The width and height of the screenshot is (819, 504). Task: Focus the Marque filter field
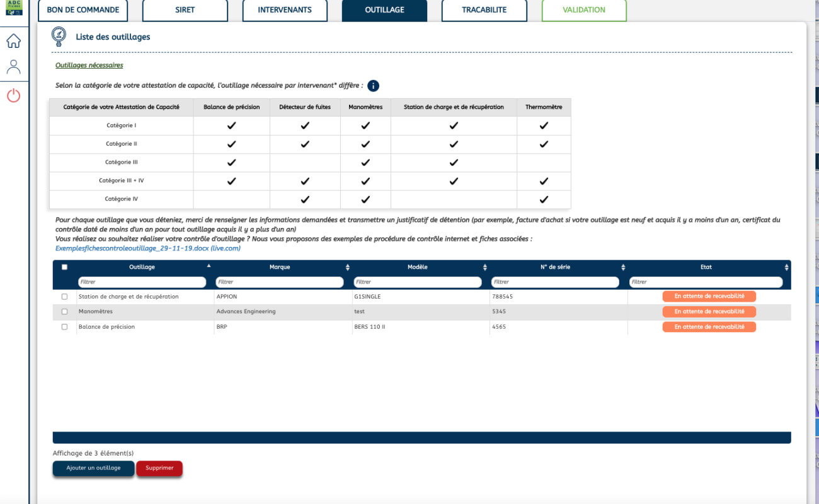click(280, 282)
